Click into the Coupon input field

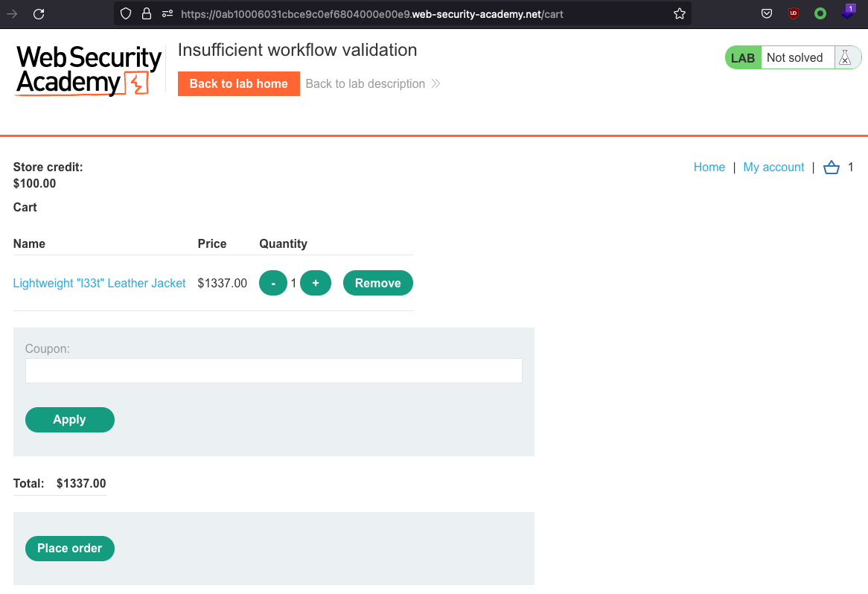[x=274, y=371]
